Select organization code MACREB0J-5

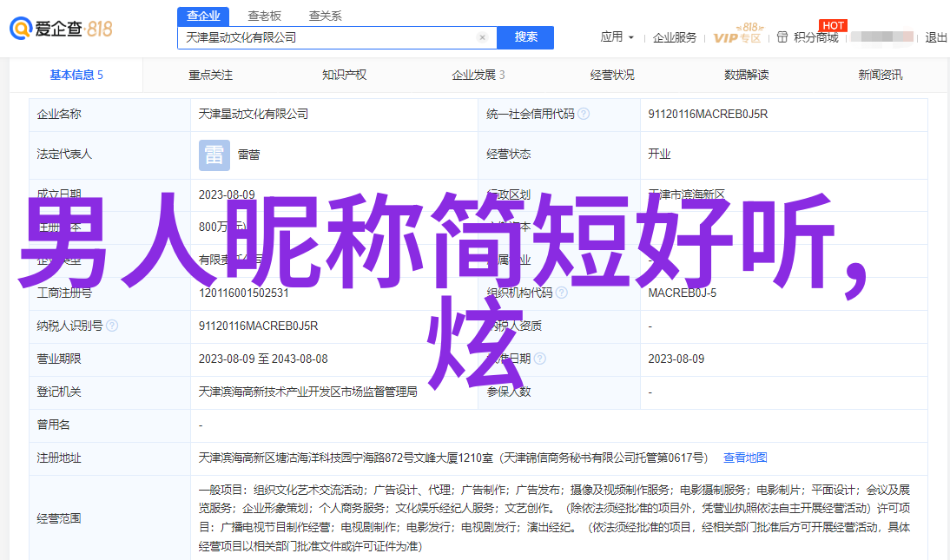tap(683, 293)
